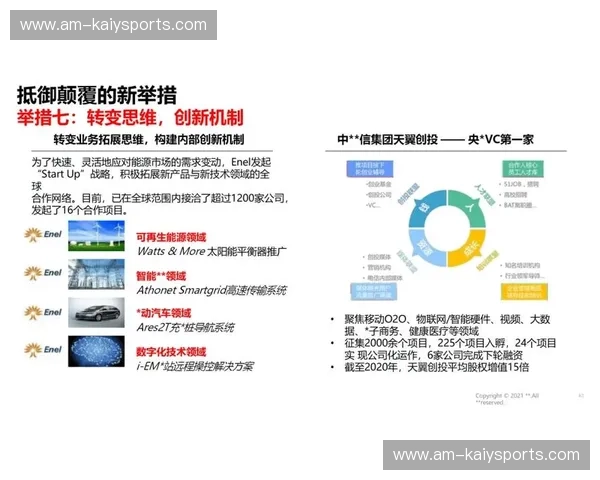Click the paragraph line starting “Start Up” 战略
Screen dimensions: 600x480
pyautogui.click(x=153, y=174)
